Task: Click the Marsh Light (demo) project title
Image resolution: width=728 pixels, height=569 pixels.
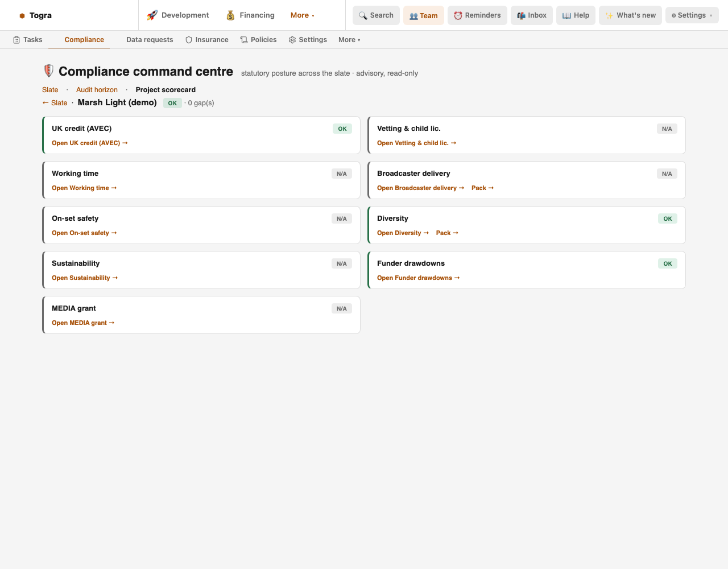Action: [x=117, y=102]
